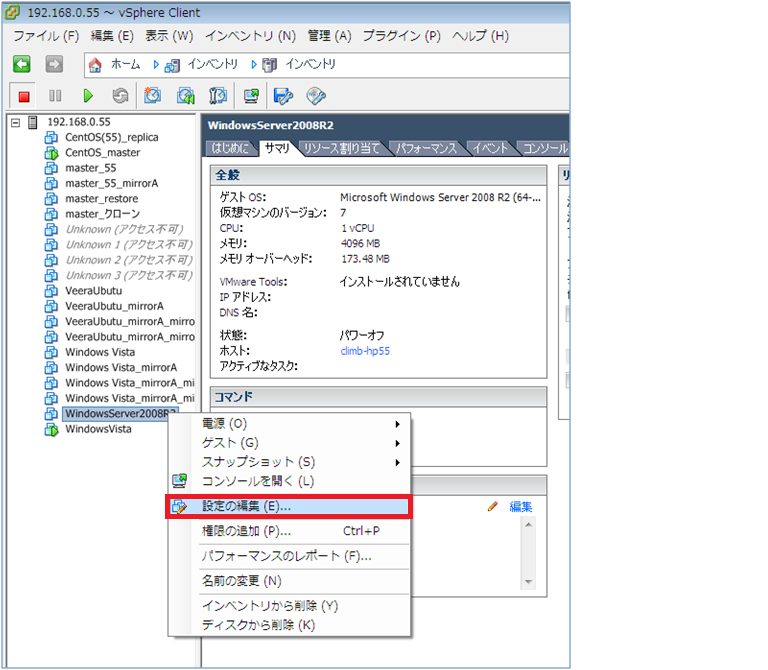Click the console icon in context menu
This screenshot has height=670, width=768.
tap(179, 481)
